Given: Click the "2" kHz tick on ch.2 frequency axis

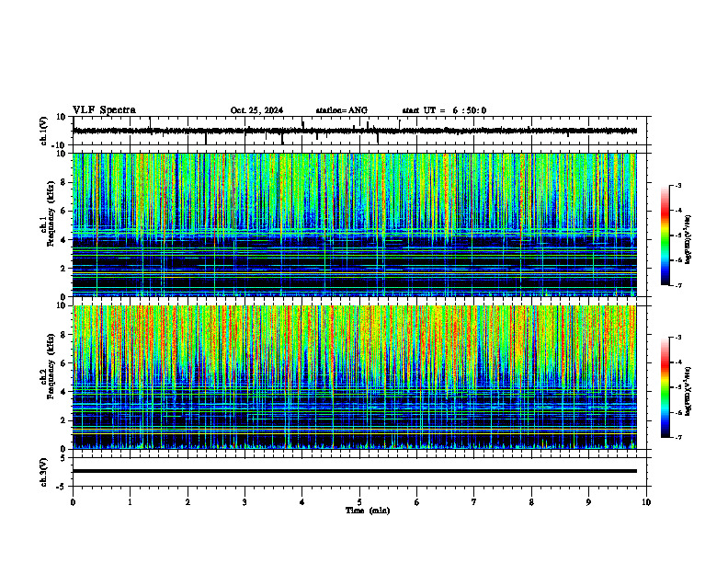Looking at the screenshot, I should 64,420.
